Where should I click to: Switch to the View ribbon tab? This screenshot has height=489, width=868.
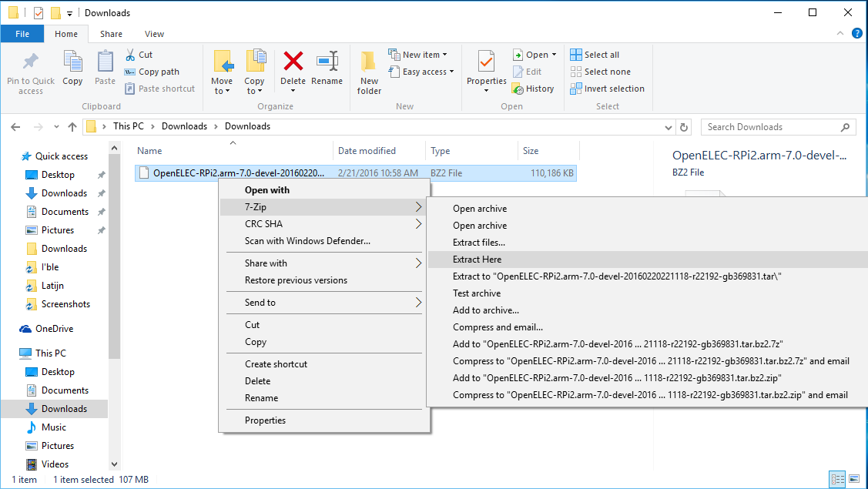(154, 34)
